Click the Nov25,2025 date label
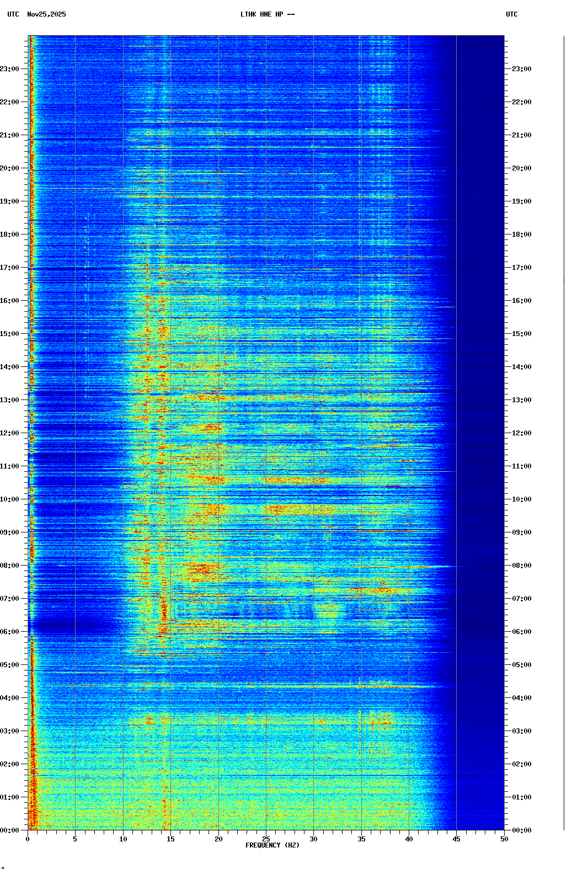Screen dimensions: 588x874 tap(46, 14)
